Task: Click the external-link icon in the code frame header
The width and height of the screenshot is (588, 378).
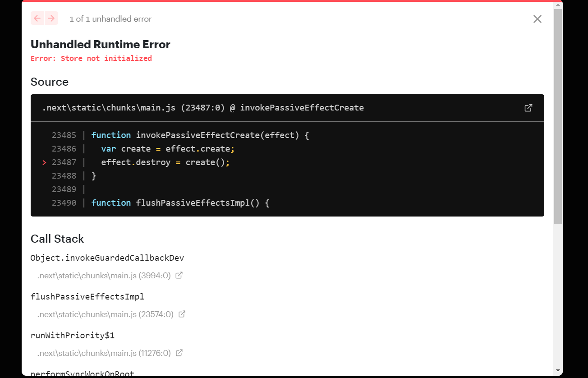Action: pos(528,108)
